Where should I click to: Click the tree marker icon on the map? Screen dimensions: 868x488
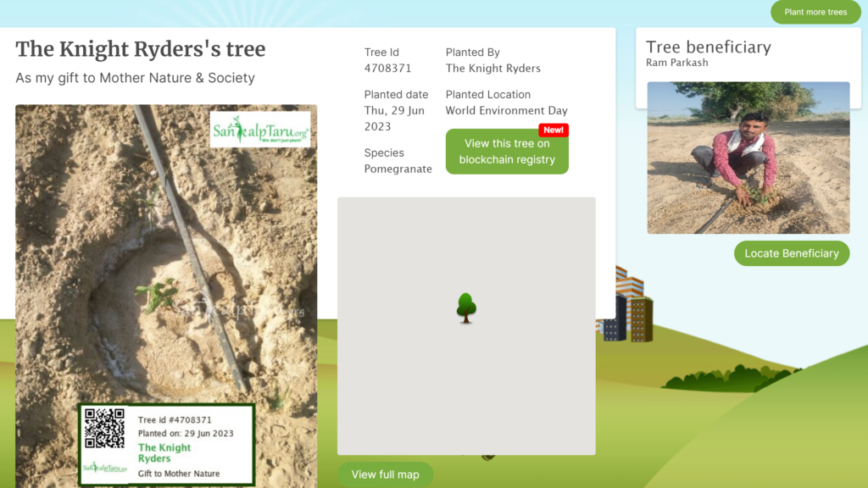point(466,308)
